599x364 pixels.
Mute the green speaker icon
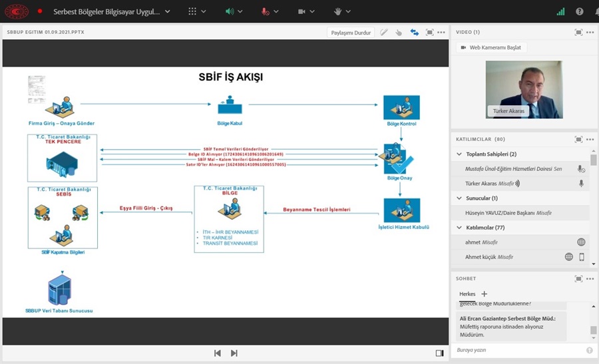click(229, 11)
